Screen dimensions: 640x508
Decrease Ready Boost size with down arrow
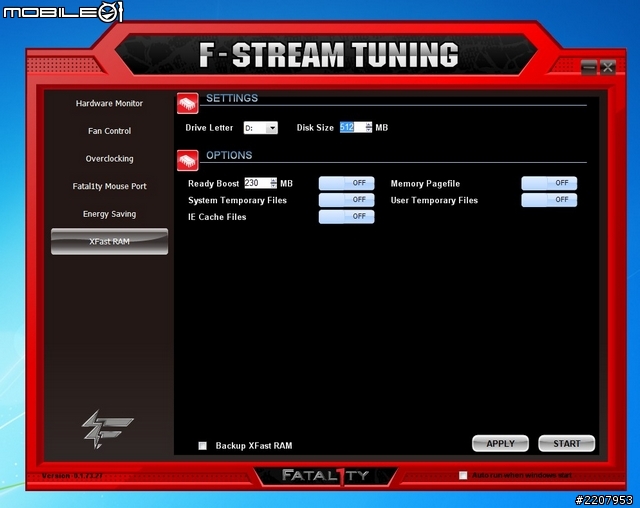tap(273, 186)
